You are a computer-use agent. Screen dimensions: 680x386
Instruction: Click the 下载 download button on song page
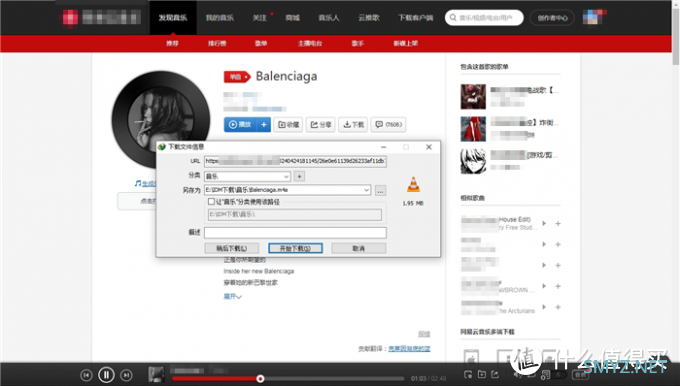click(353, 124)
